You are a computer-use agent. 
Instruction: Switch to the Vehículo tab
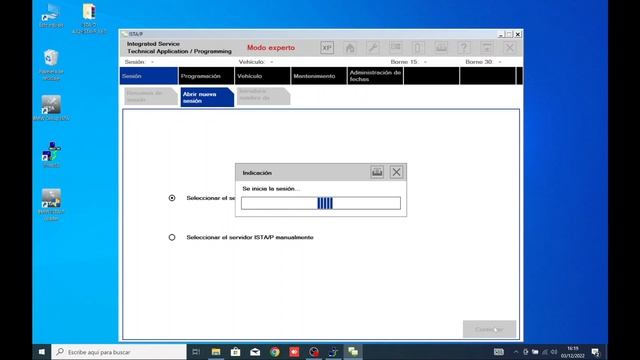tap(263, 76)
